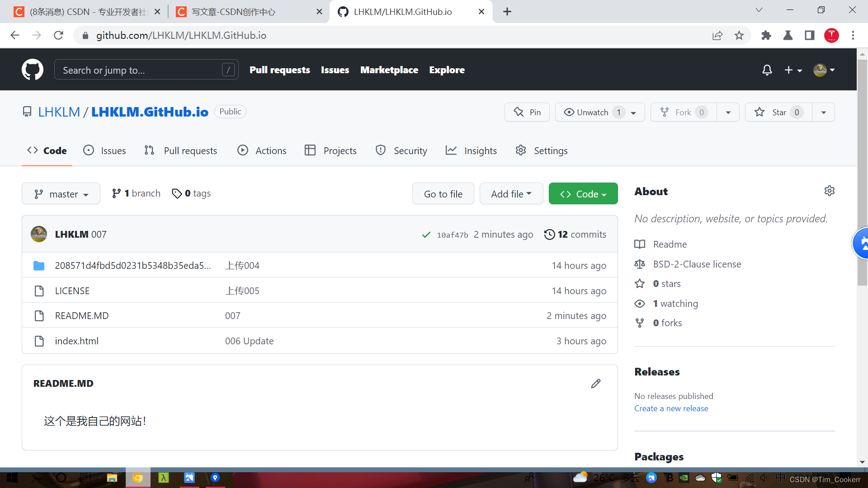Edit README.MD with pencil icon
This screenshot has height=488, width=868.
596,384
